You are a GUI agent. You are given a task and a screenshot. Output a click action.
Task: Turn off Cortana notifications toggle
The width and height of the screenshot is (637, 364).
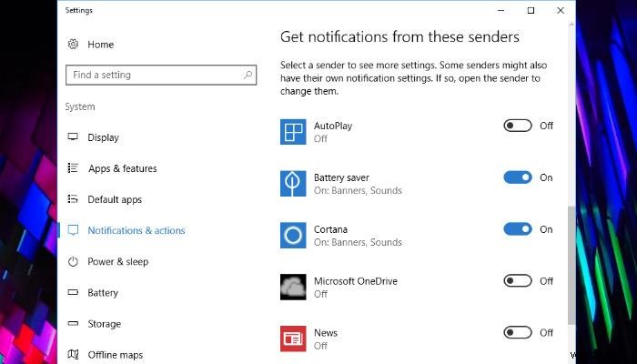pos(518,229)
